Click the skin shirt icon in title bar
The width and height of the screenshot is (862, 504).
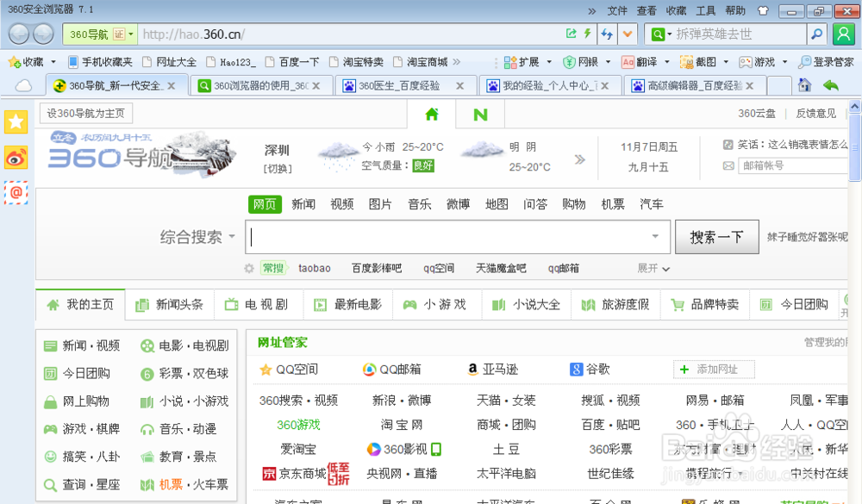(x=763, y=10)
